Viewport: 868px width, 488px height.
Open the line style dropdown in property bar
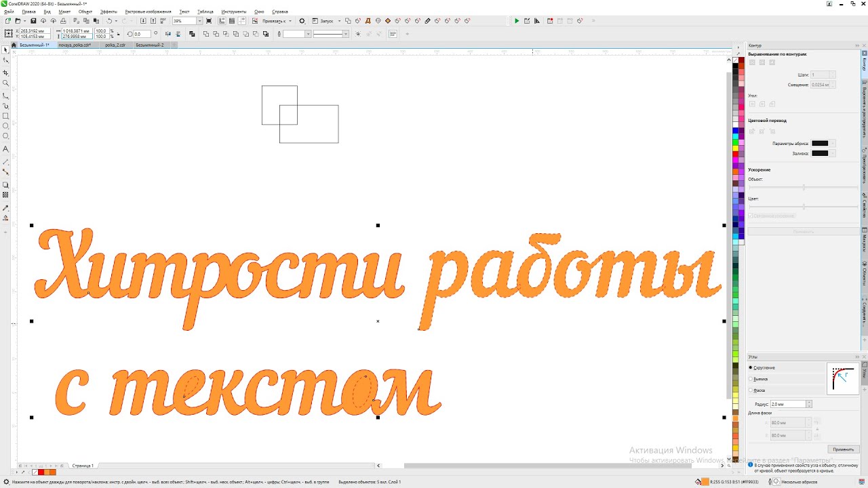[346, 34]
